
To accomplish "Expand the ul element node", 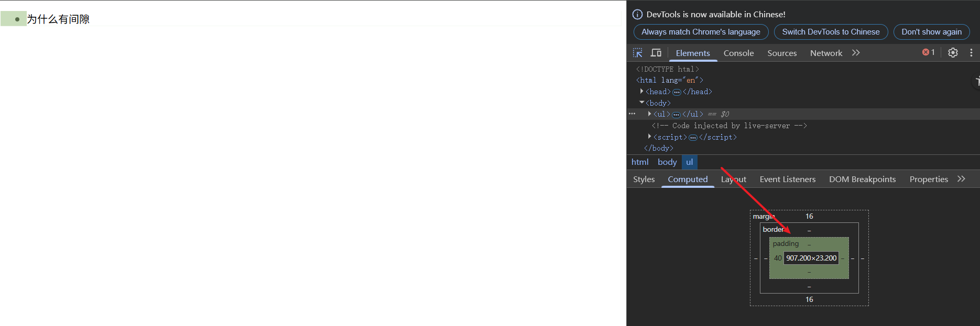I will click(649, 114).
